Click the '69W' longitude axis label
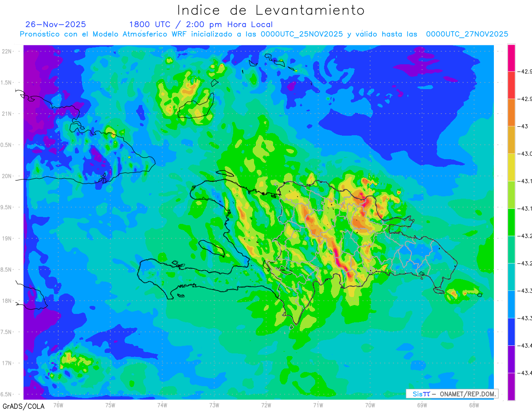Screen dimensions: 532x411 (x=422, y=405)
